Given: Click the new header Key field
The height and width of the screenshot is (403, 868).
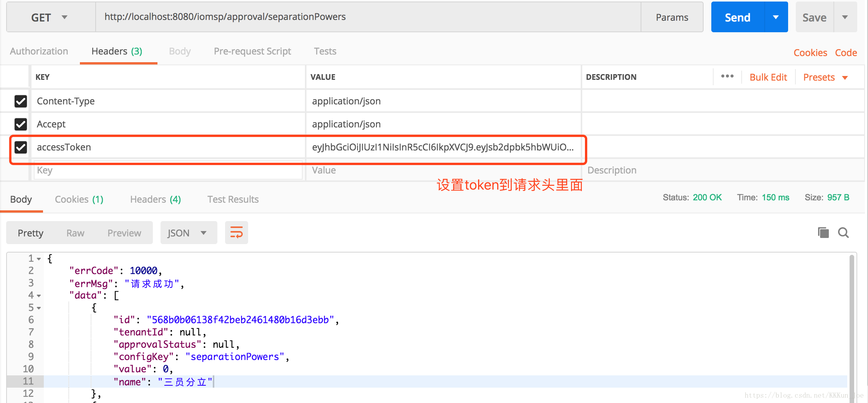Looking at the screenshot, I should point(168,170).
